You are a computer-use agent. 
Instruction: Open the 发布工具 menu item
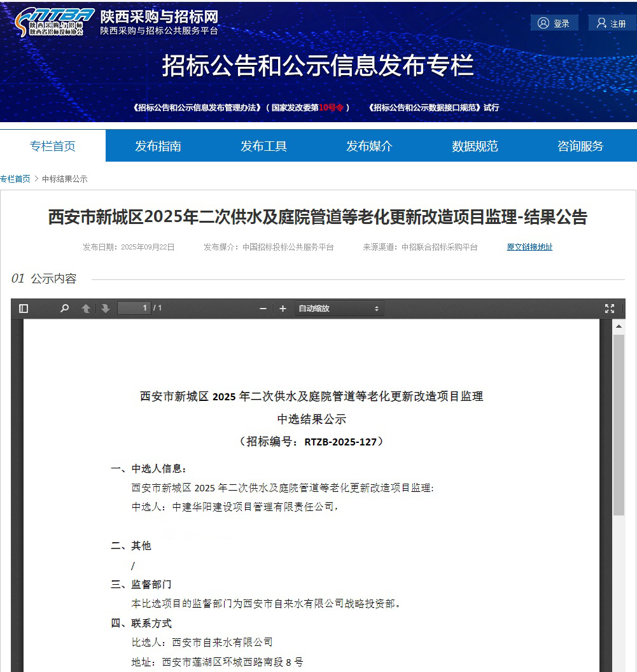click(x=263, y=146)
